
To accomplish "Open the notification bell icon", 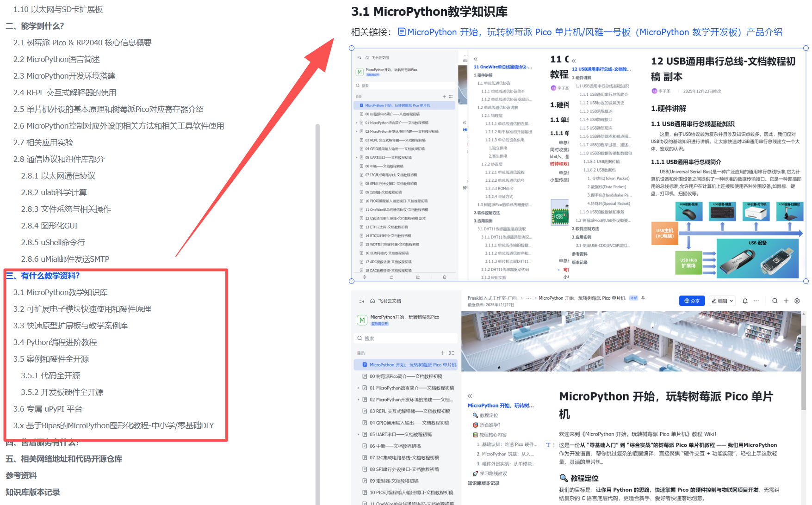I will coord(745,301).
